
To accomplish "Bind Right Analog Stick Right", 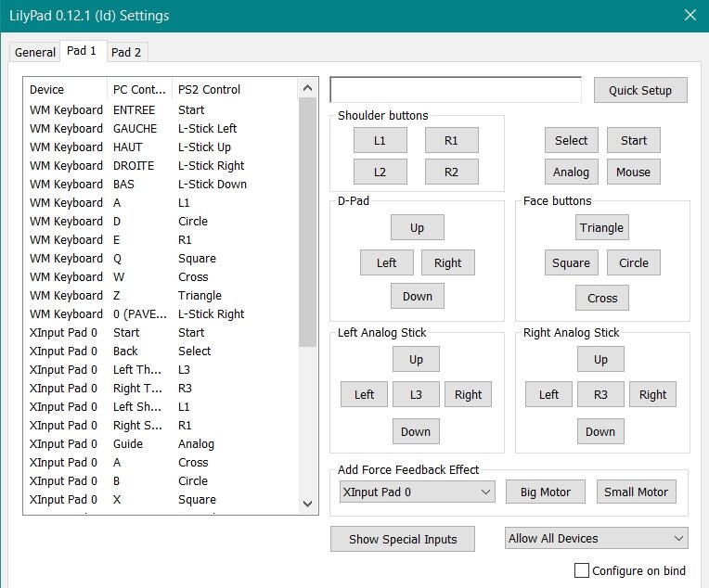I will click(x=652, y=394).
